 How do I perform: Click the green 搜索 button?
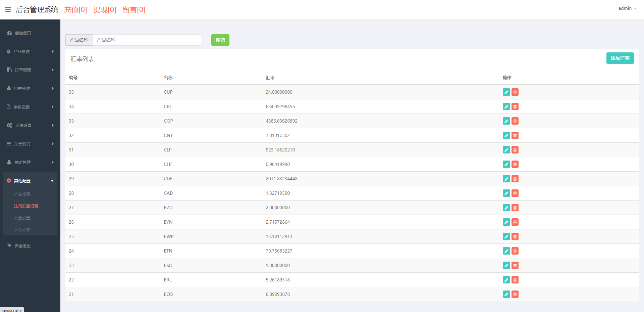coord(220,40)
